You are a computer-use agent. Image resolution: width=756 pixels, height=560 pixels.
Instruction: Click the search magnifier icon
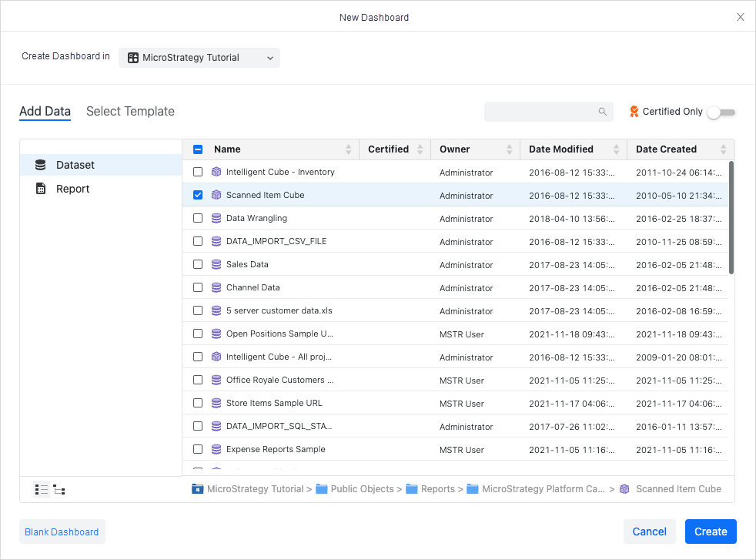coord(603,112)
